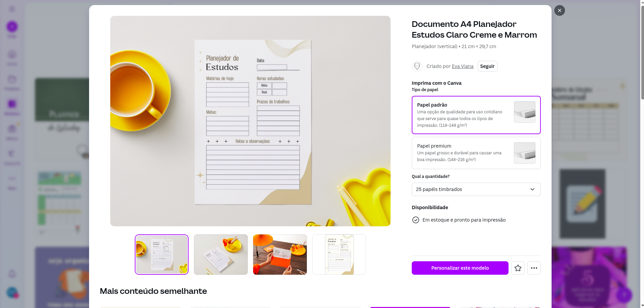
Task: Open Projetos from the sidebar
Action: click(x=12, y=82)
